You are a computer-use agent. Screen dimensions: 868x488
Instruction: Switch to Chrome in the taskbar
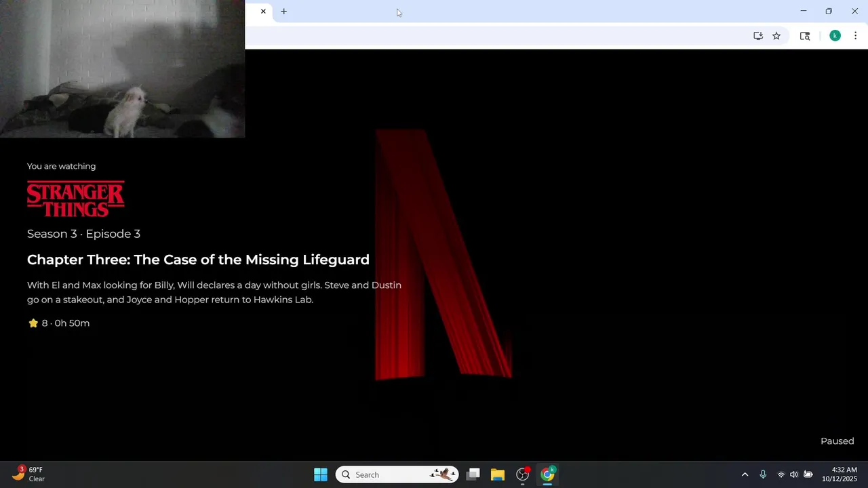[x=547, y=474]
